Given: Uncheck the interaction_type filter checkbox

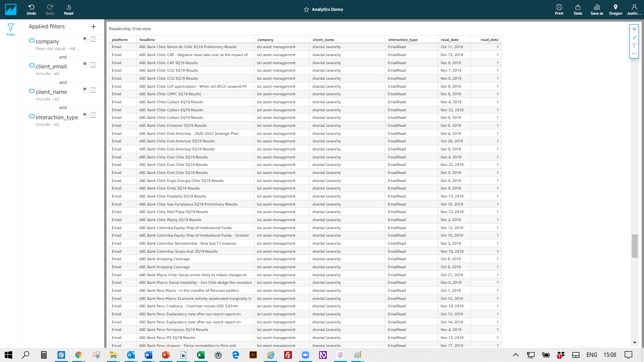Looking at the screenshot, I should [x=93, y=115].
